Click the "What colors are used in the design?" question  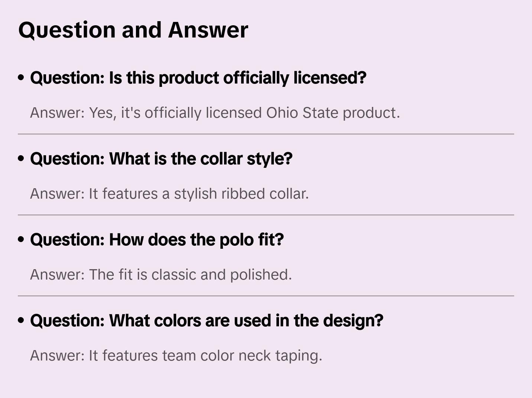207,321
